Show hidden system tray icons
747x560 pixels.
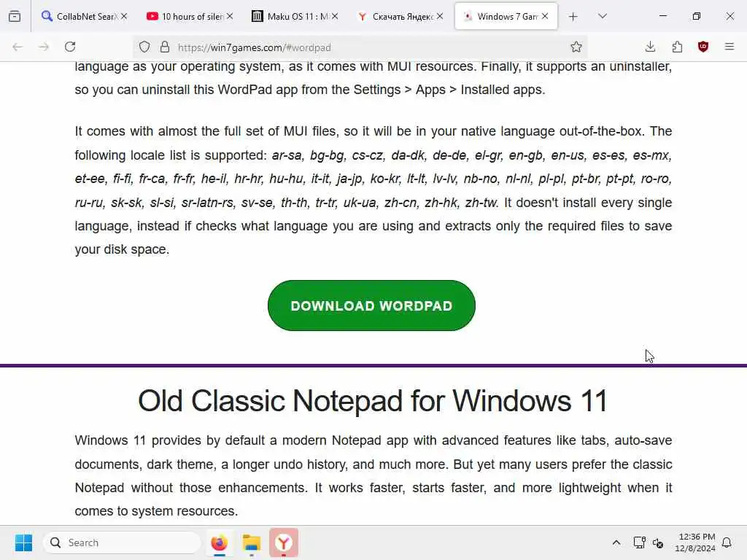tap(616, 542)
